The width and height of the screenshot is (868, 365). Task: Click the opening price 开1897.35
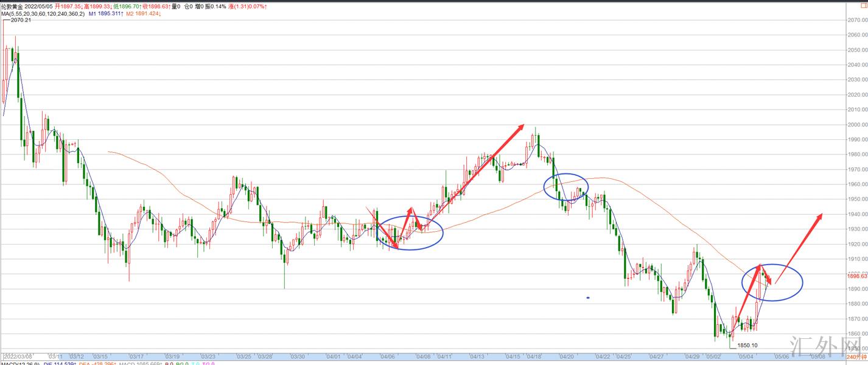tap(69, 6)
